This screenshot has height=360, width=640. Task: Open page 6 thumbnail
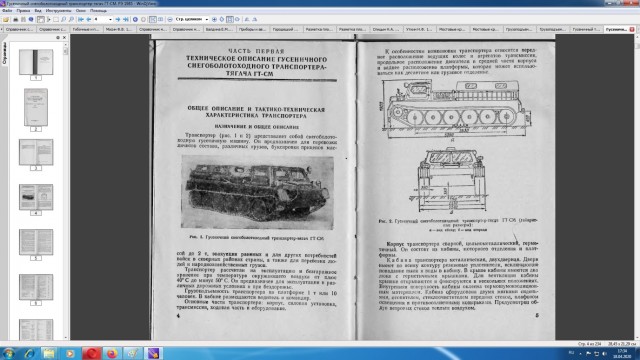pyautogui.click(x=36, y=287)
